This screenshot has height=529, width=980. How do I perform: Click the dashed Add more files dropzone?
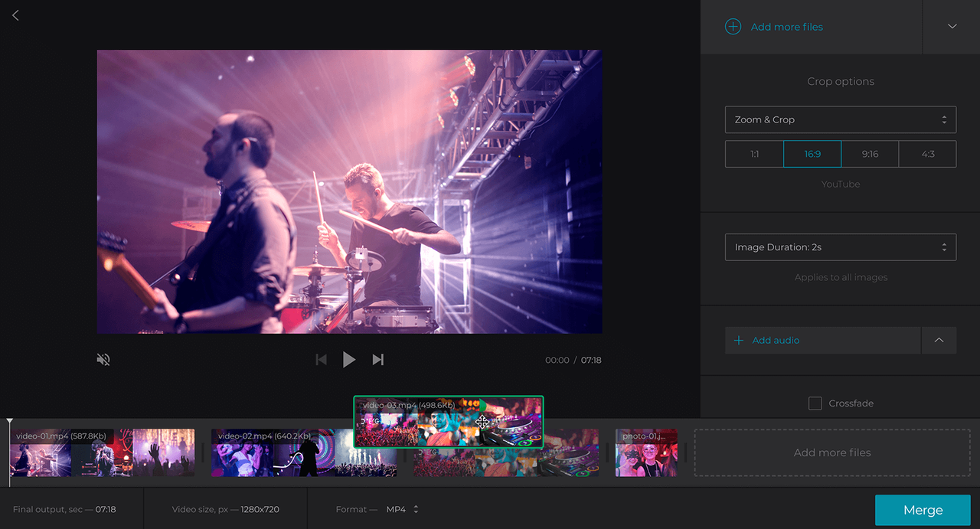(832, 452)
